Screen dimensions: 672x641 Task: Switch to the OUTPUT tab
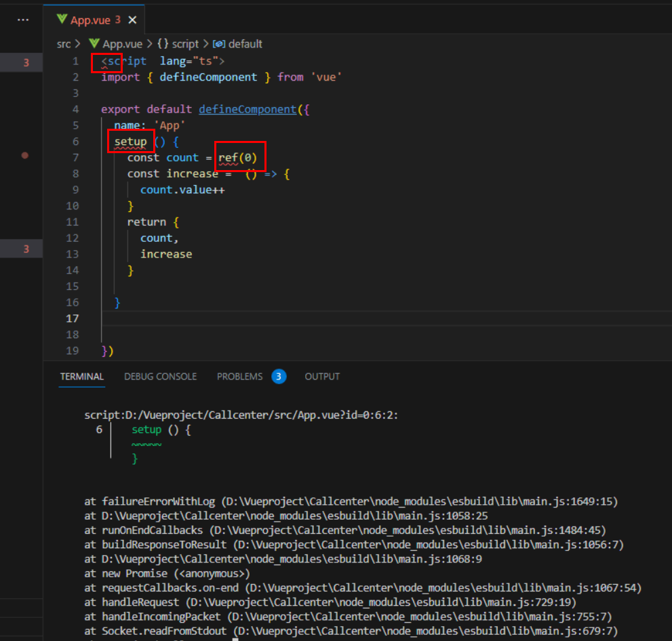click(322, 376)
